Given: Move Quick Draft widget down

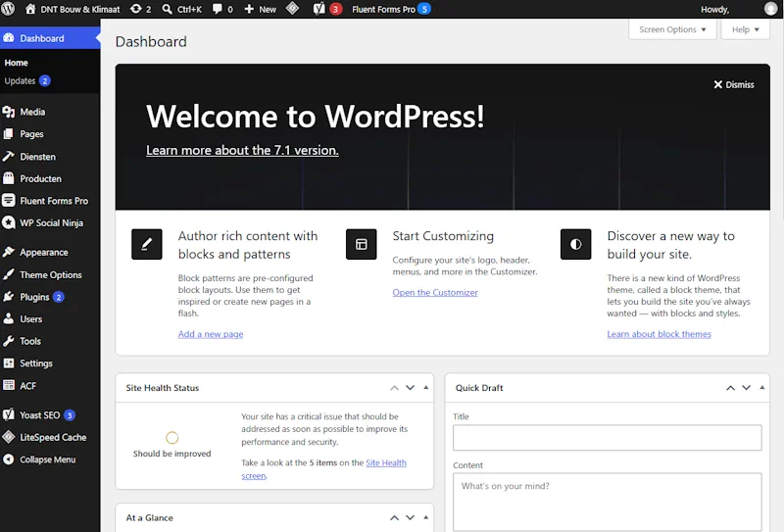Looking at the screenshot, I should (x=746, y=388).
